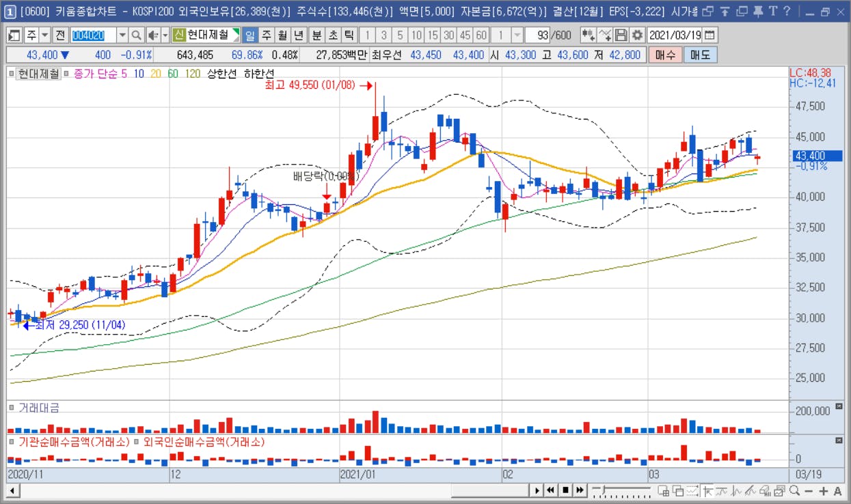The width and height of the screenshot is (851, 504).
Task: Click the 전 button beside stock code
Action: tap(61, 36)
